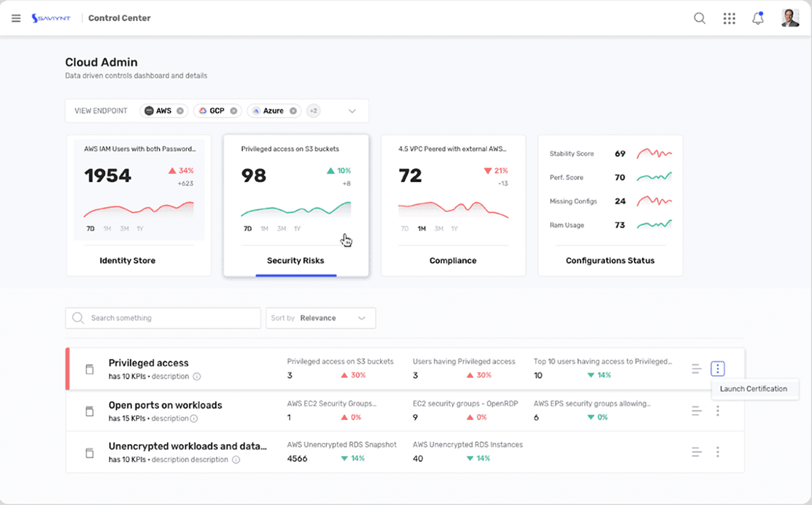The image size is (812, 505).
Task: Open the Configurations Status card
Action: (610, 260)
